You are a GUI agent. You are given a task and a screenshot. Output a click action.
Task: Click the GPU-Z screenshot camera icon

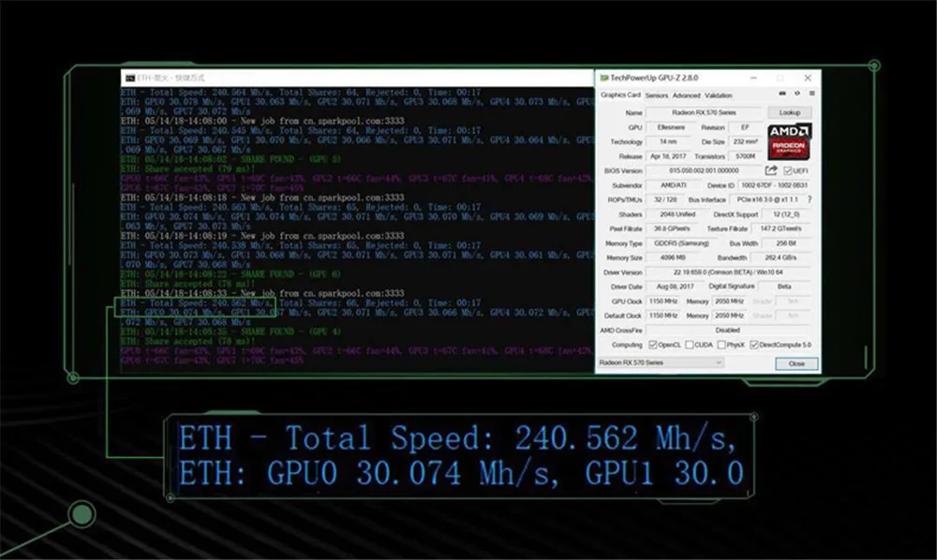pyautogui.click(x=782, y=94)
